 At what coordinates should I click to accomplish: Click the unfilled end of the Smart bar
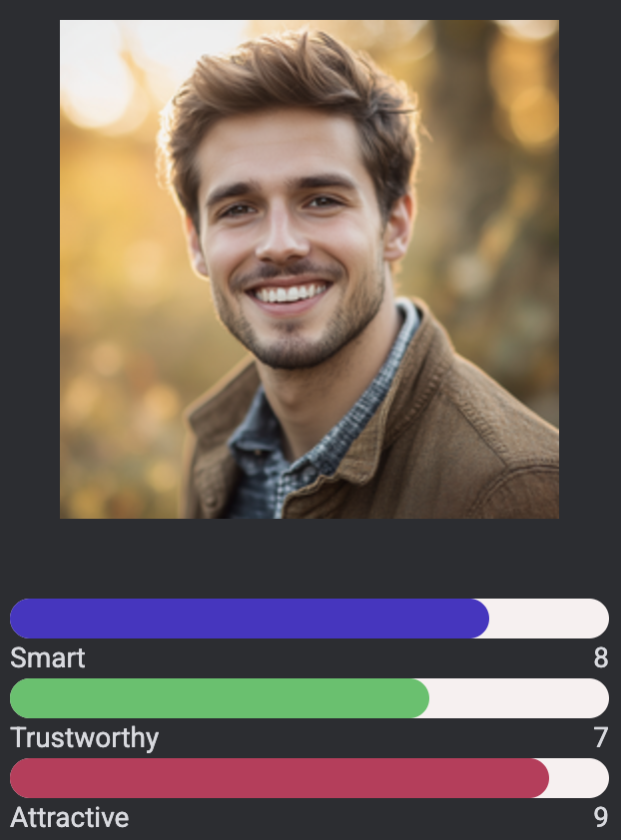(550, 619)
